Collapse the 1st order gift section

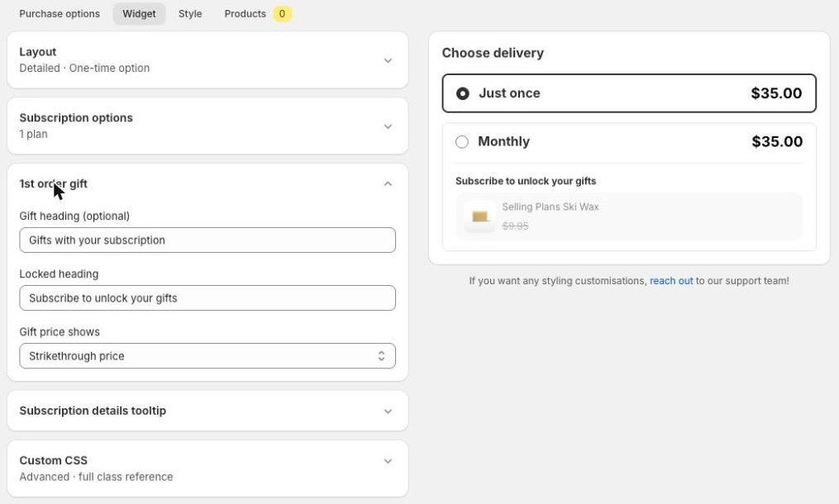[388, 184]
